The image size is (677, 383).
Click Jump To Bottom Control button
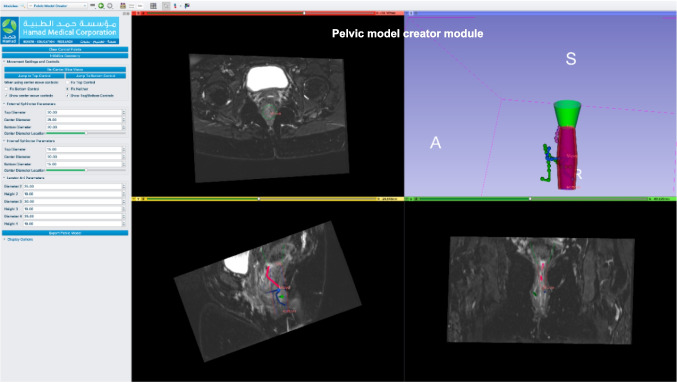pyautogui.click(x=96, y=76)
